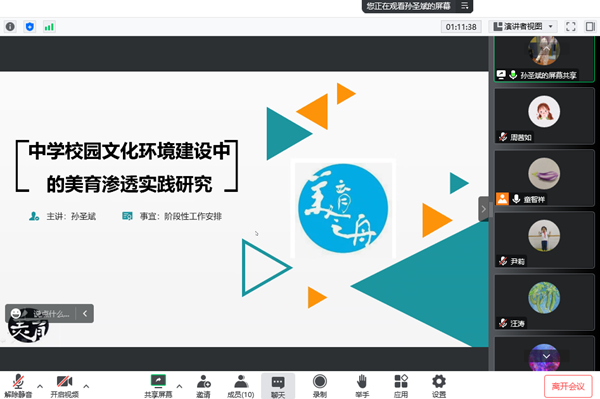This screenshot has width=600, height=399.
Task: Click the blue security shield icon
Action: (29, 27)
